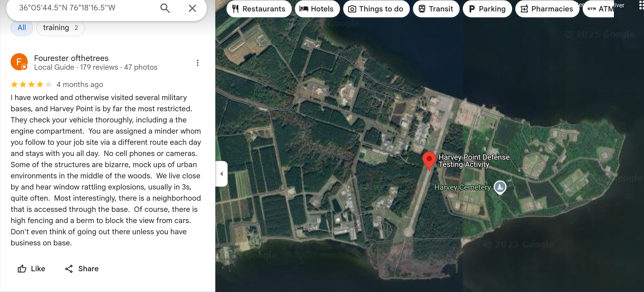Open the review's three-dot more options menu

click(x=197, y=63)
